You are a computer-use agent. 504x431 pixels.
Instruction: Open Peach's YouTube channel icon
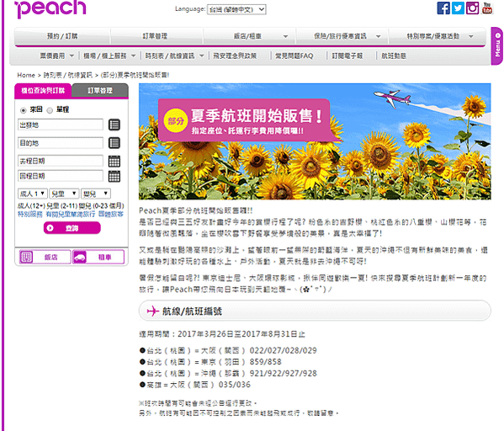tap(486, 8)
